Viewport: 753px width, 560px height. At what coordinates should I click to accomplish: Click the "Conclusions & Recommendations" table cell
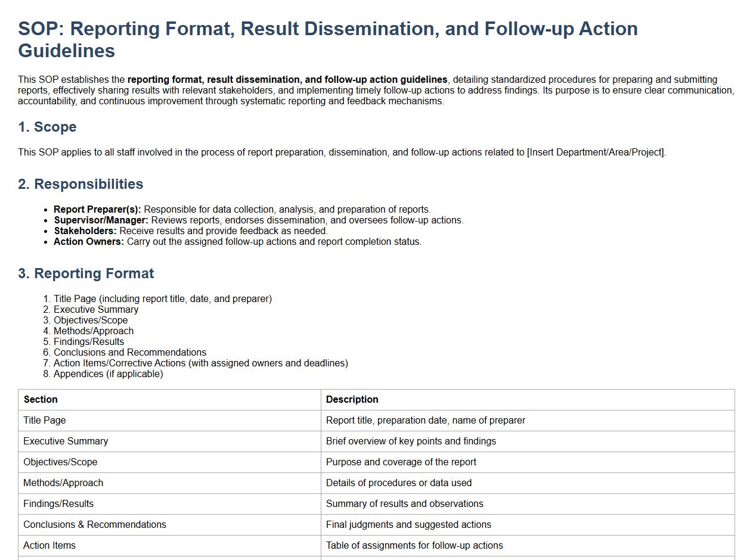coord(95,525)
